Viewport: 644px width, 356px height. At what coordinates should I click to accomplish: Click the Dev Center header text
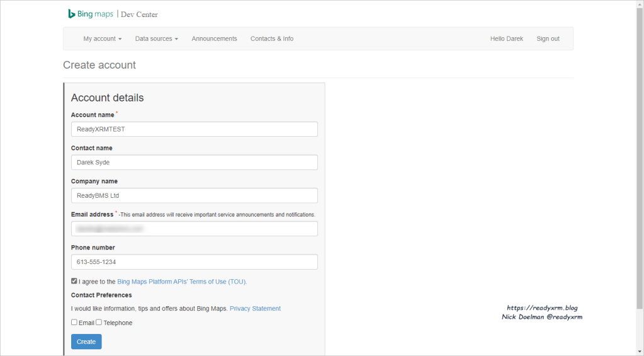140,14
